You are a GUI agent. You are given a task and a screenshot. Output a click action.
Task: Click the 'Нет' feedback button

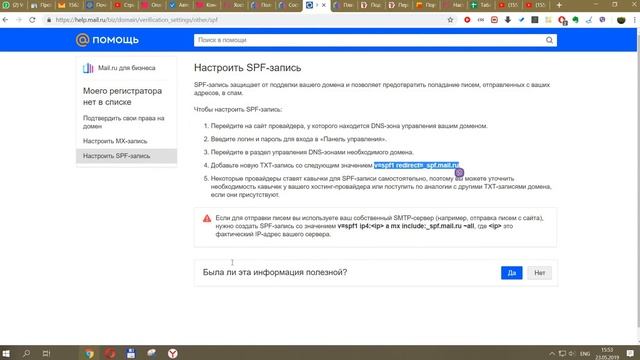pos(540,273)
